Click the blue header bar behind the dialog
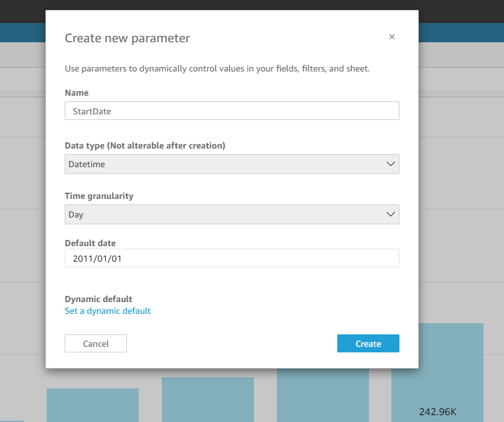This screenshot has height=422, width=504. [461, 32]
